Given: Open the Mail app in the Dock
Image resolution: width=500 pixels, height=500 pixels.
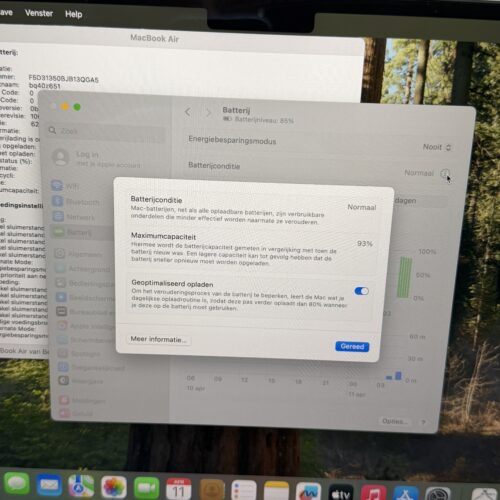Looking at the screenshot, I should [49, 485].
